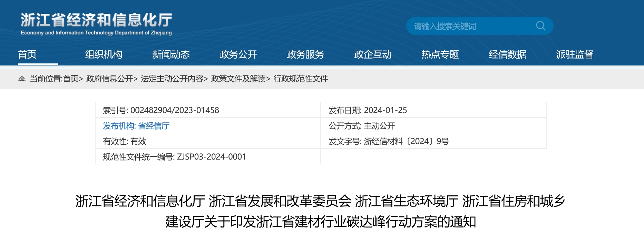
Task: Click the Zhejiang department site logo
Action: point(96,24)
